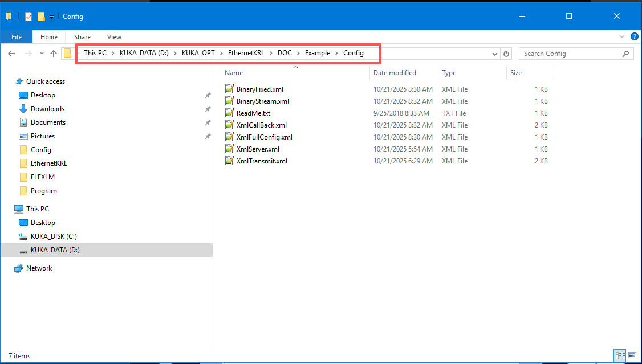Refresh the Config folder view
642x364 pixels.
[x=506, y=54]
